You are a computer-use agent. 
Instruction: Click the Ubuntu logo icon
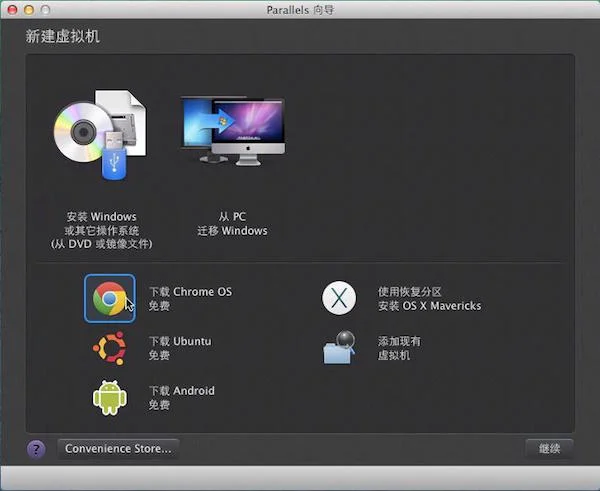click(x=110, y=348)
